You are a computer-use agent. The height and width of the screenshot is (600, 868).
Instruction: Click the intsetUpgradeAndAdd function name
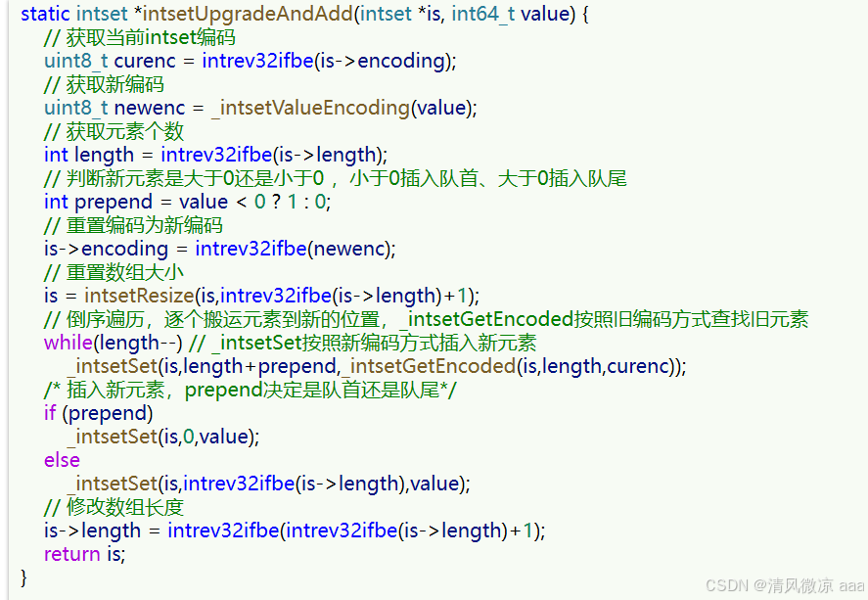click(x=248, y=14)
